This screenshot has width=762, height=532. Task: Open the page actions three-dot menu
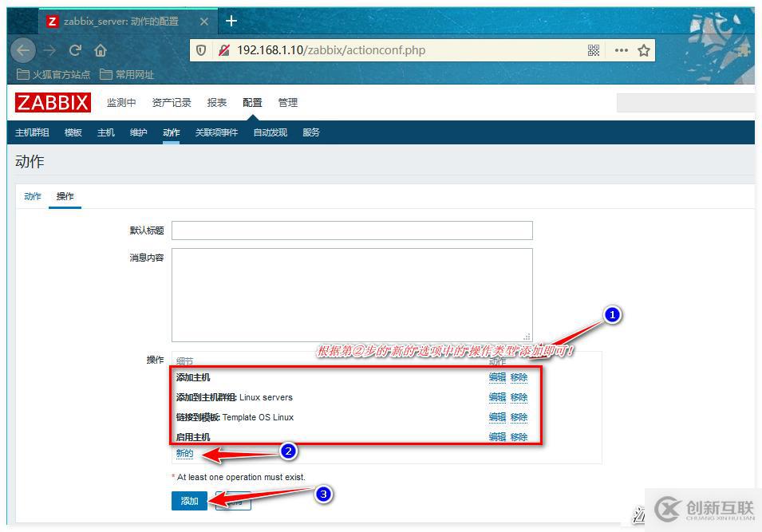[621, 50]
